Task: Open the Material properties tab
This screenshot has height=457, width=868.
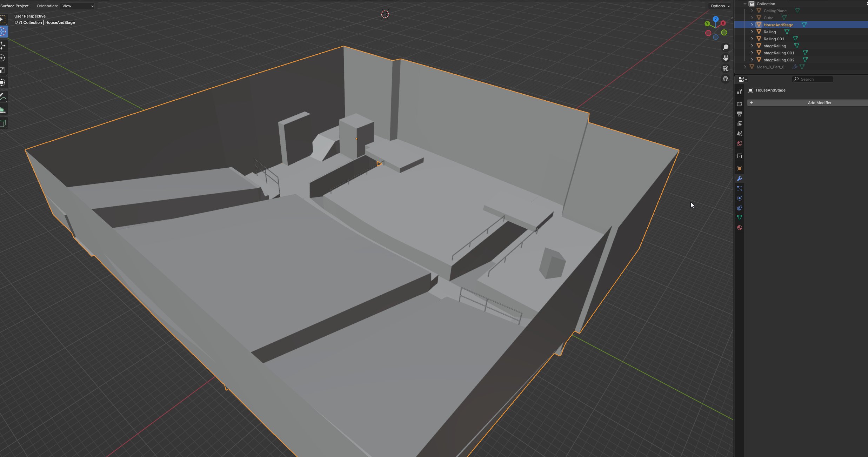Action: pos(739,228)
